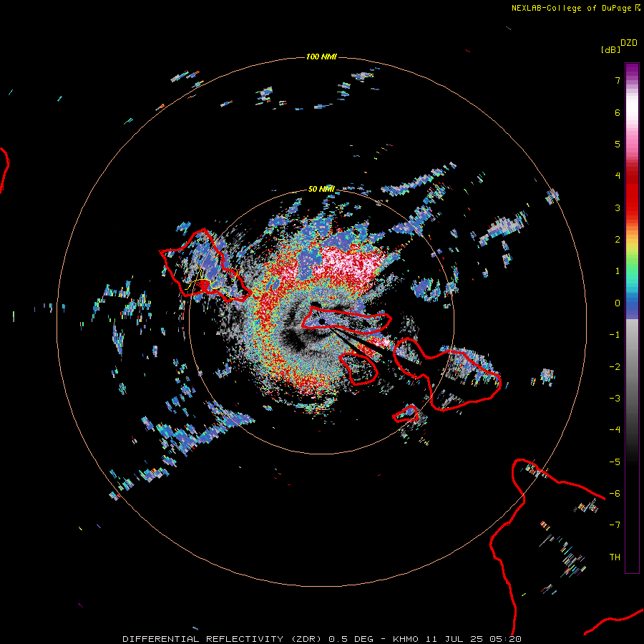Click the -3 value on color scale
The height and width of the screenshot is (644, 644).
(x=615, y=399)
